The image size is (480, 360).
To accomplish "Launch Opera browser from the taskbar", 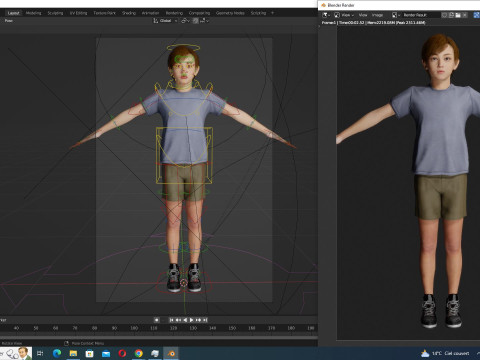I will (122, 353).
